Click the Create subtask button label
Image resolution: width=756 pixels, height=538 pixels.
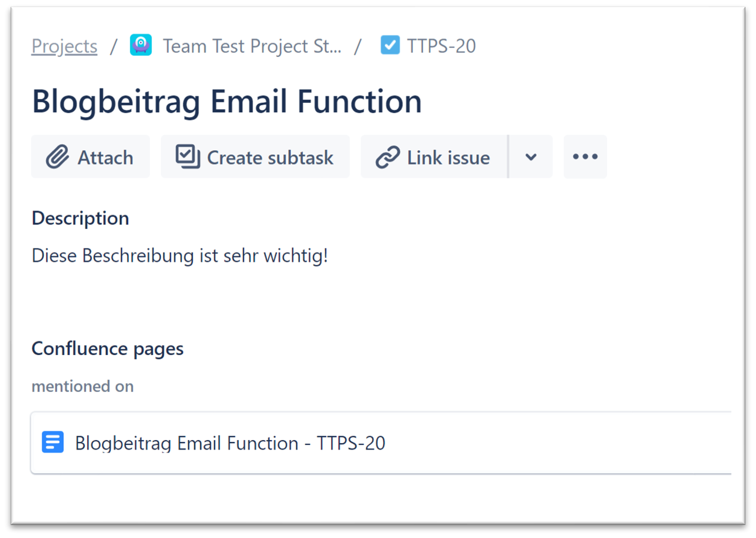point(270,157)
